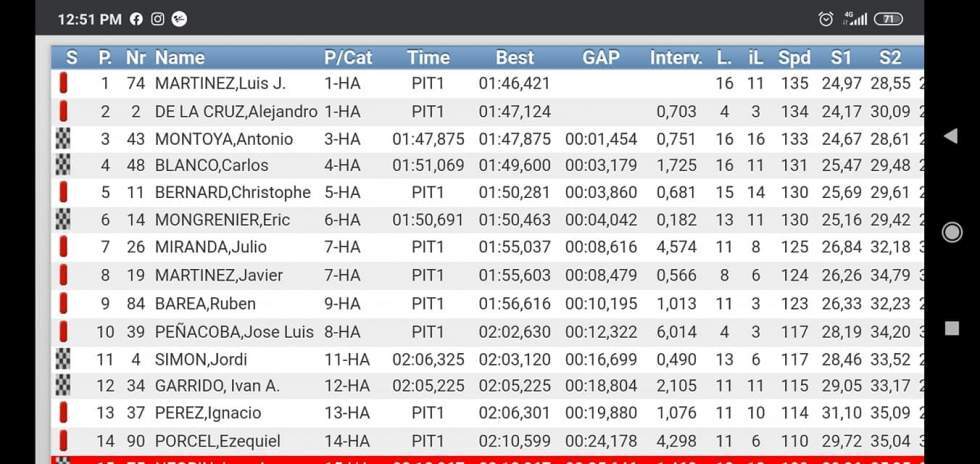
Task: Tap checkered flag icon beside MONTOYA, Antonio
Action: 63,139
